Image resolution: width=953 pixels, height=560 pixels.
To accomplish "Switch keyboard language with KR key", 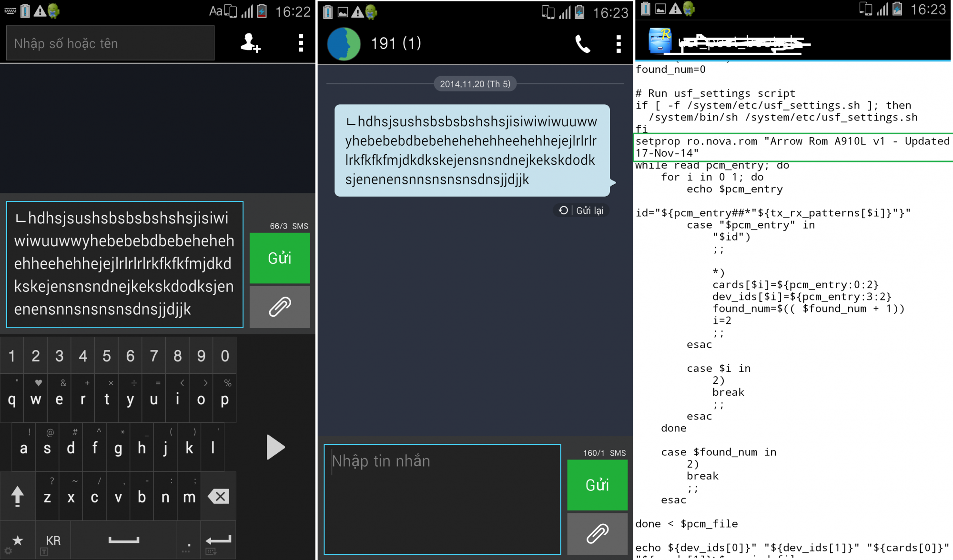I will [x=53, y=540].
